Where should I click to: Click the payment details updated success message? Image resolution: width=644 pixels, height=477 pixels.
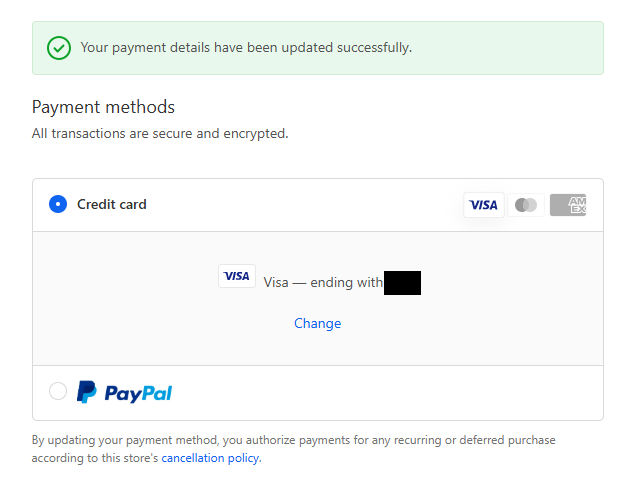[246, 47]
